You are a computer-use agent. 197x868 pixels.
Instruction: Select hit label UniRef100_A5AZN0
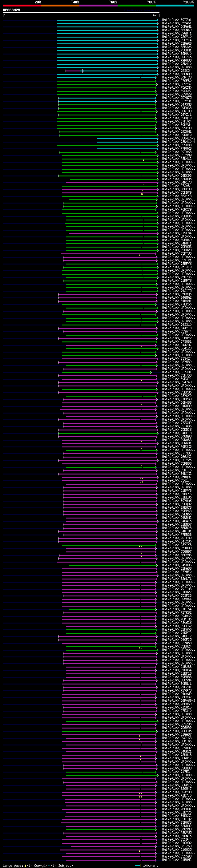tap(176, 88)
